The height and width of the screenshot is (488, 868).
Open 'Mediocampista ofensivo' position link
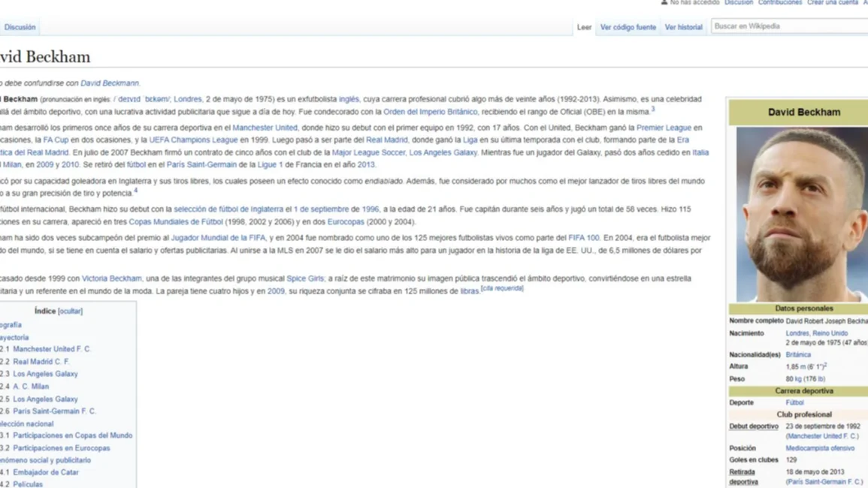pos(820,448)
